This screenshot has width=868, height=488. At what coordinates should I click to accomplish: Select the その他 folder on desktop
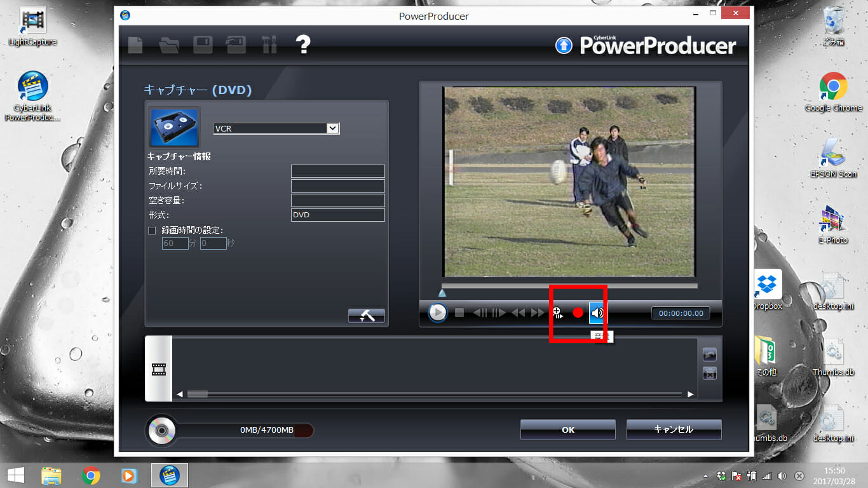pyautogui.click(x=767, y=356)
